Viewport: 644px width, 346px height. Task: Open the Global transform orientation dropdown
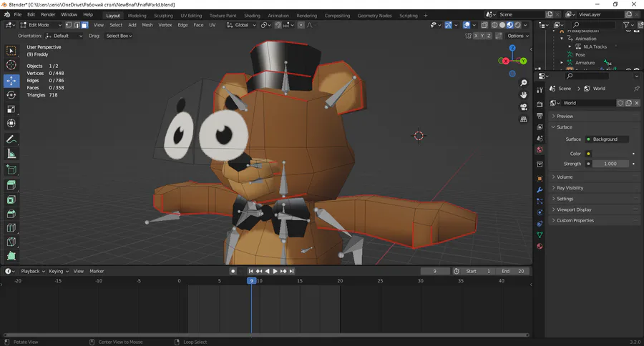pyautogui.click(x=241, y=25)
